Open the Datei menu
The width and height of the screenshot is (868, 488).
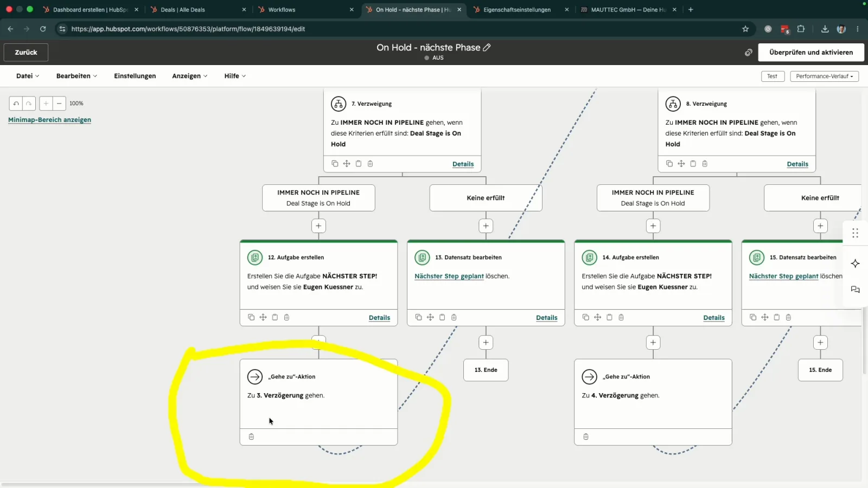[x=28, y=76]
